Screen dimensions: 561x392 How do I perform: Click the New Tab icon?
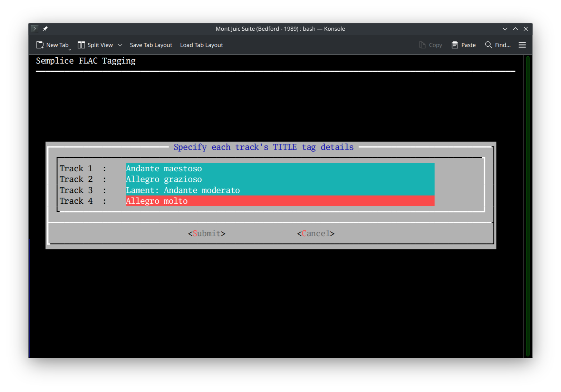[40, 45]
